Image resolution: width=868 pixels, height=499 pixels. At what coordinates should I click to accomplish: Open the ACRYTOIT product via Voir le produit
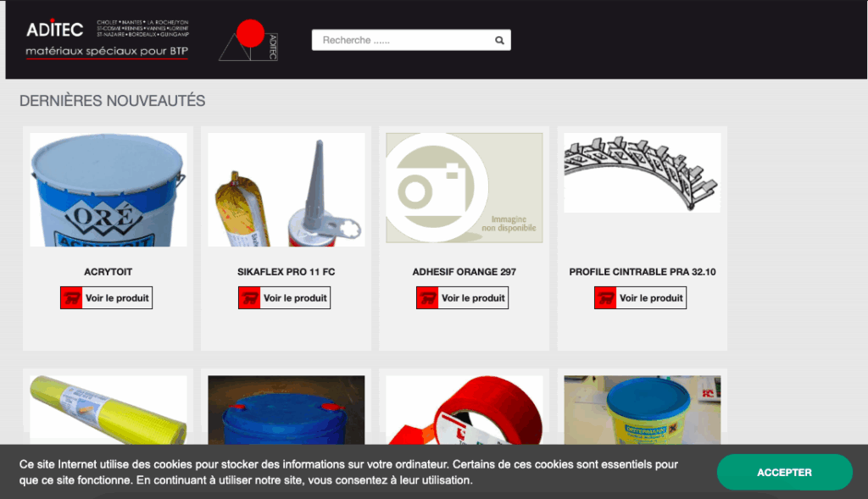(117, 298)
